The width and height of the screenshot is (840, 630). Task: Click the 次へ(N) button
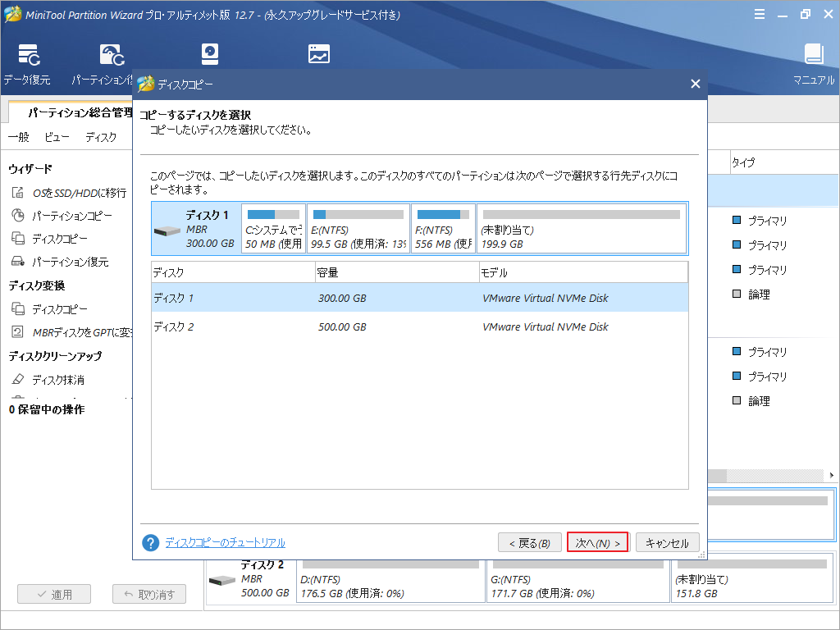point(597,542)
